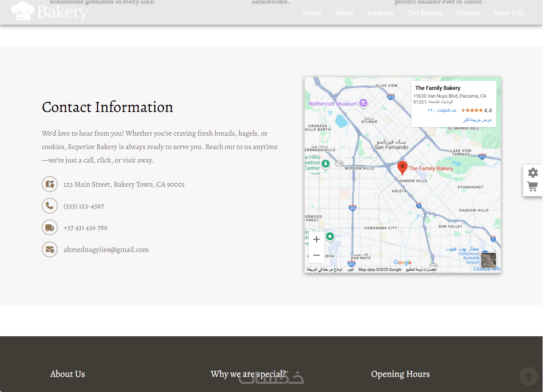Click the Google logo on the map

pyautogui.click(x=402, y=262)
